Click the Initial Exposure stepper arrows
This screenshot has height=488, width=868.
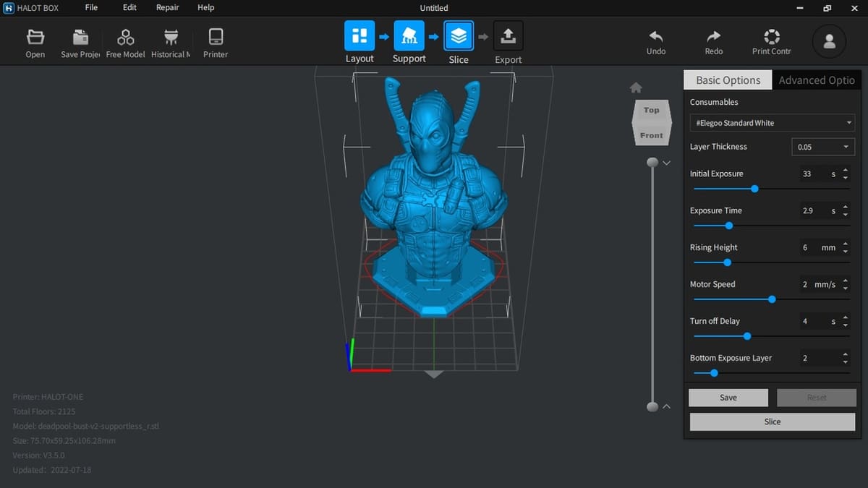coord(846,174)
